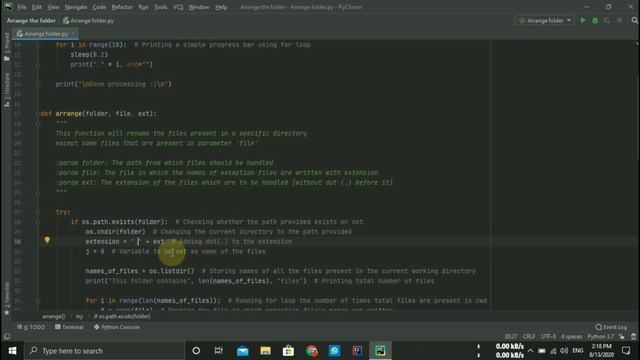Open the Arrange folder run configuration dropdown
The image size is (640, 360).
point(545,20)
